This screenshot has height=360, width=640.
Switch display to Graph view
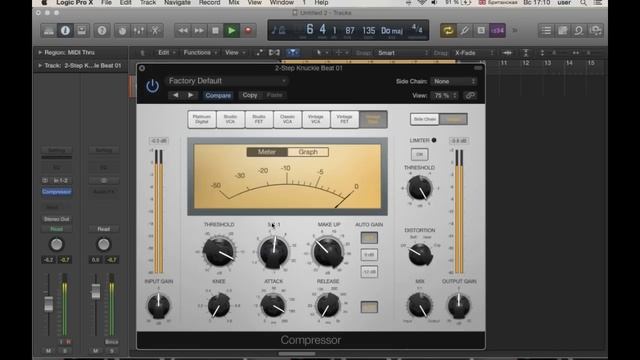point(308,152)
